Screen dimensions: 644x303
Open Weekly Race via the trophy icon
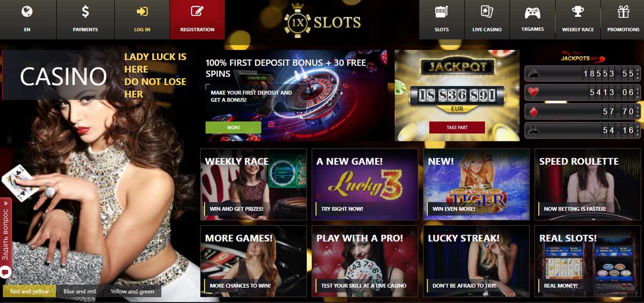[578, 12]
